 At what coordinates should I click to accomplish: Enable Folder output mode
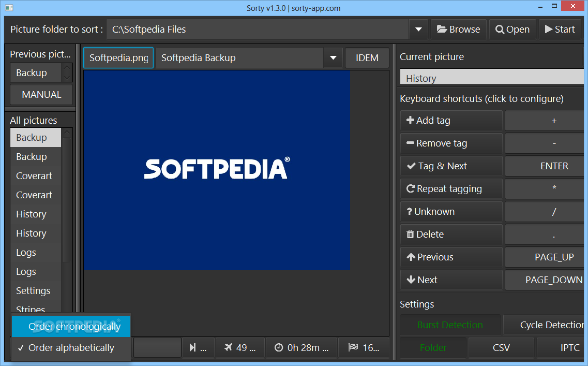[433, 347]
